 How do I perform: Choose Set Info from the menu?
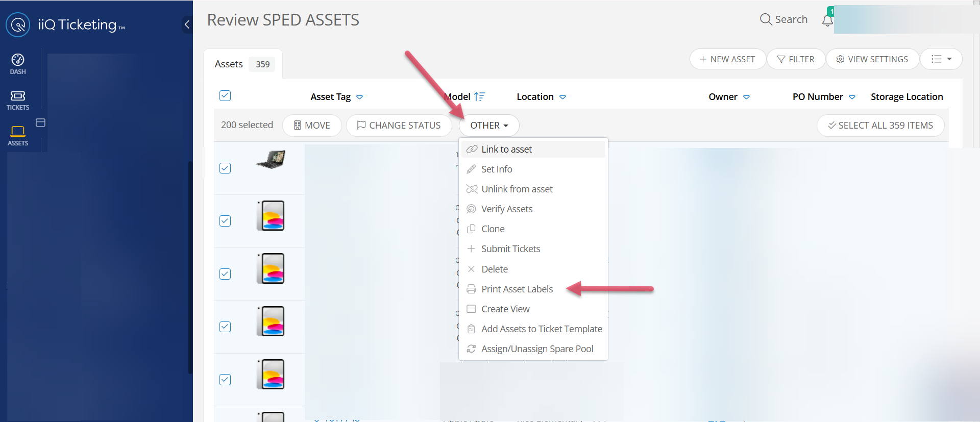(x=533, y=169)
